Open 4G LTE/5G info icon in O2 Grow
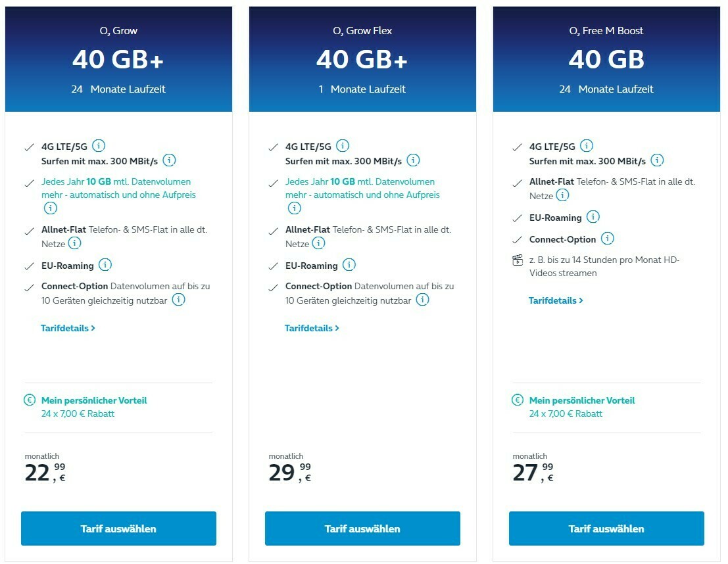 click(x=99, y=146)
